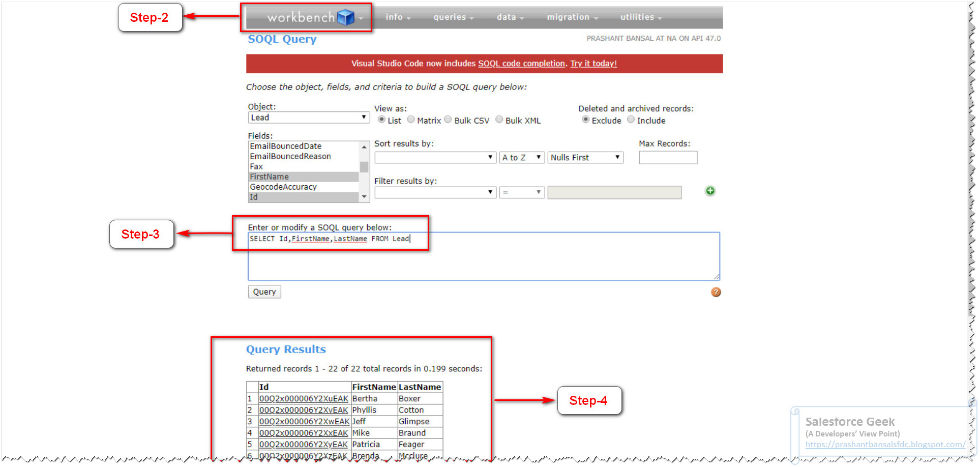Choose Bulk CSV view option

click(448, 120)
